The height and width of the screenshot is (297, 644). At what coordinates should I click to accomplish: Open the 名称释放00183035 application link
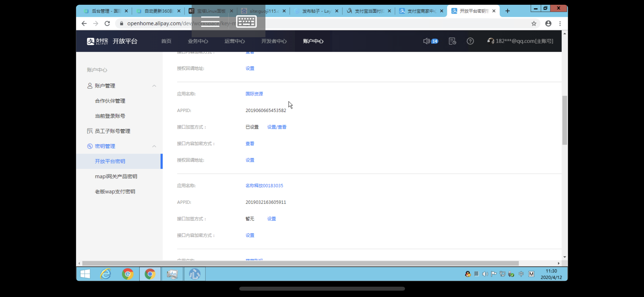point(264,186)
